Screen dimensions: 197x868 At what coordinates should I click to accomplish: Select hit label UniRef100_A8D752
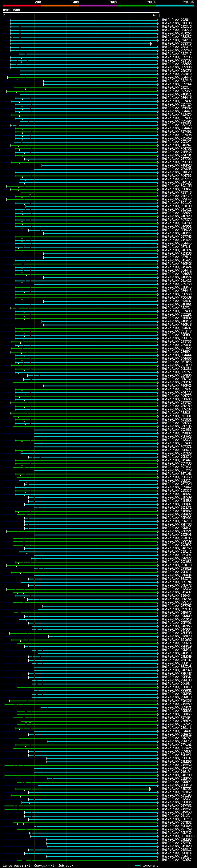pos(176,789)
